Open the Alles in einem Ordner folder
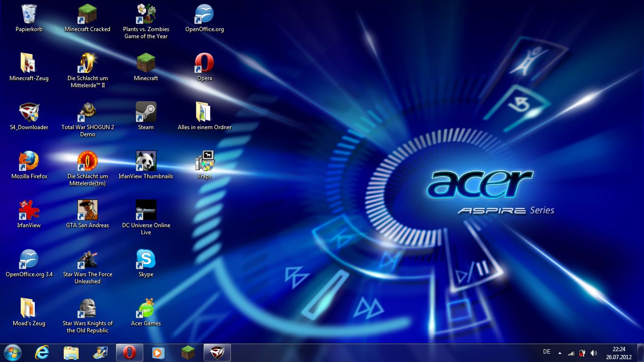 coord(204,112)
